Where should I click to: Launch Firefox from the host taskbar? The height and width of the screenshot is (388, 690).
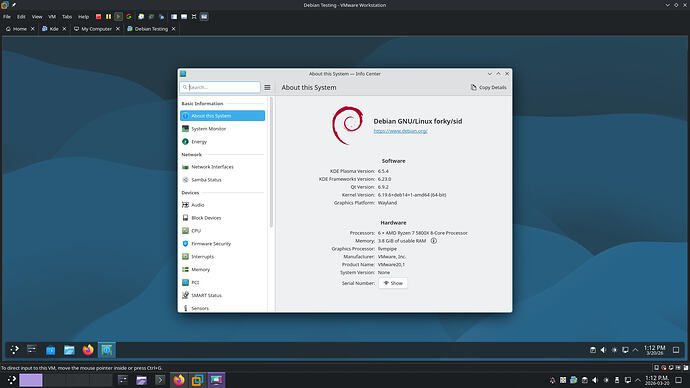pyautogui.click(x=179, y=380)
